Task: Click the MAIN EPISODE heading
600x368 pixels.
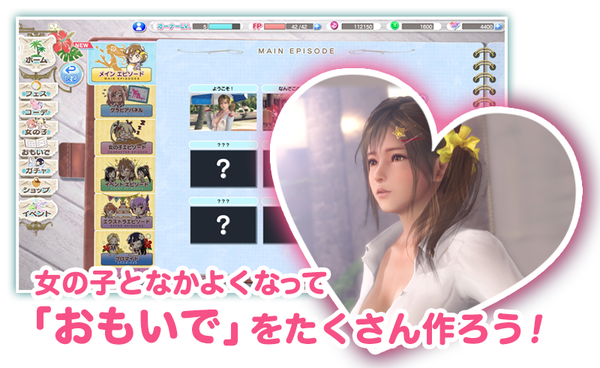Action: (x=297, y=51)
